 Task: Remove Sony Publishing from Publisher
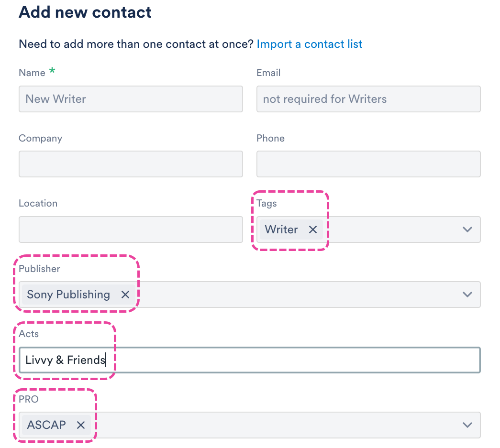(125, 295)
